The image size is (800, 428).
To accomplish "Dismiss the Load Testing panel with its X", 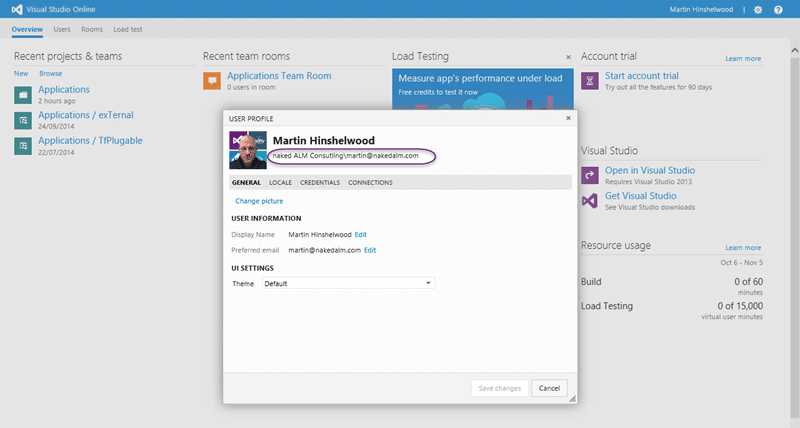I will click(568, 57).
